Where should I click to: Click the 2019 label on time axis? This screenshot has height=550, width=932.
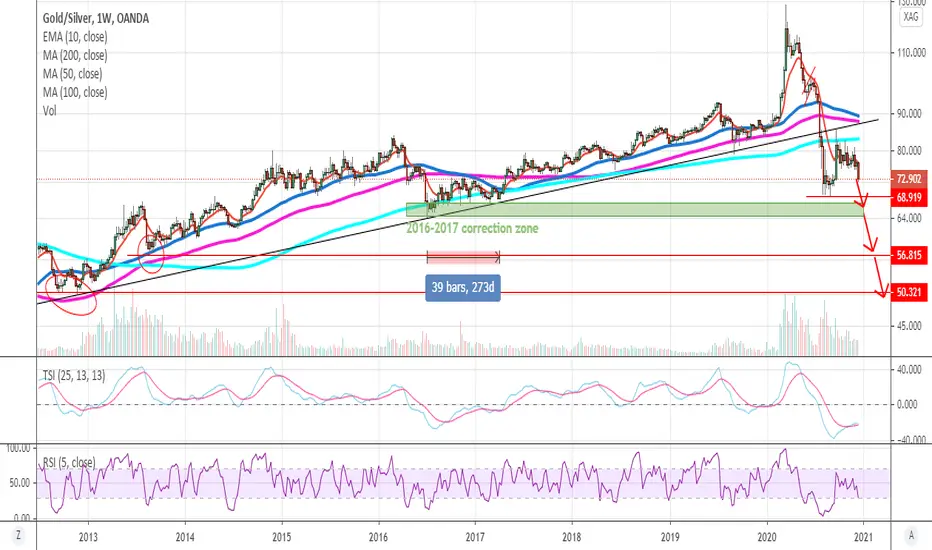(670, 538)
